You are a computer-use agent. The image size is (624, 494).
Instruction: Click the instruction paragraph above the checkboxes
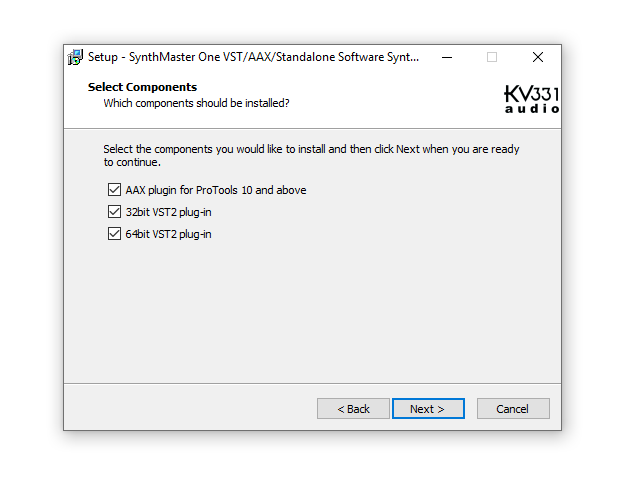pyautogui.click(x=310, y=155)
